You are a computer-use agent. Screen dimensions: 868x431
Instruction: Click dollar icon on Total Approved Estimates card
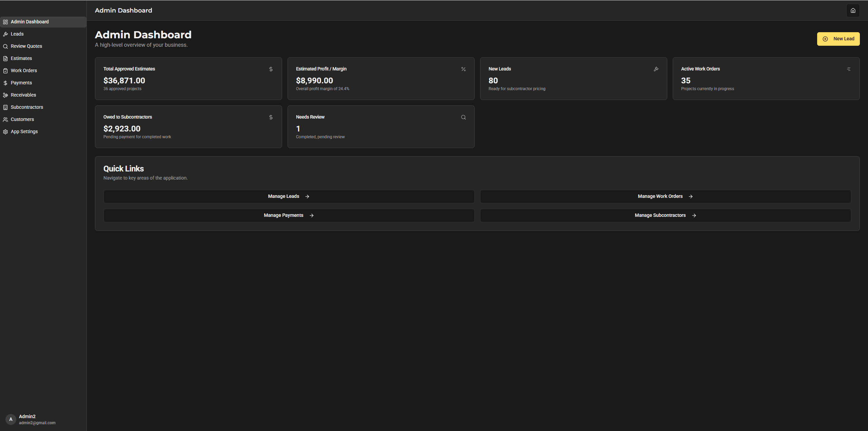click(x=271, y=69)
